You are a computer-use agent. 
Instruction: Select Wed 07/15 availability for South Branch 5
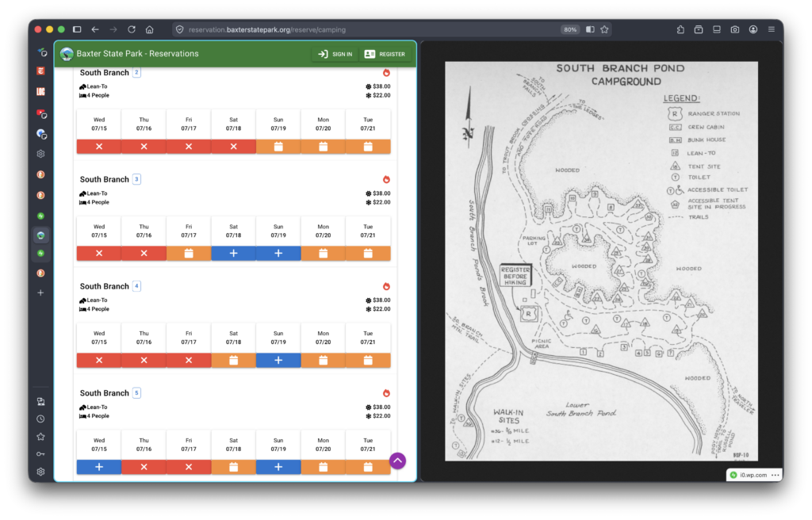(98, 466)
